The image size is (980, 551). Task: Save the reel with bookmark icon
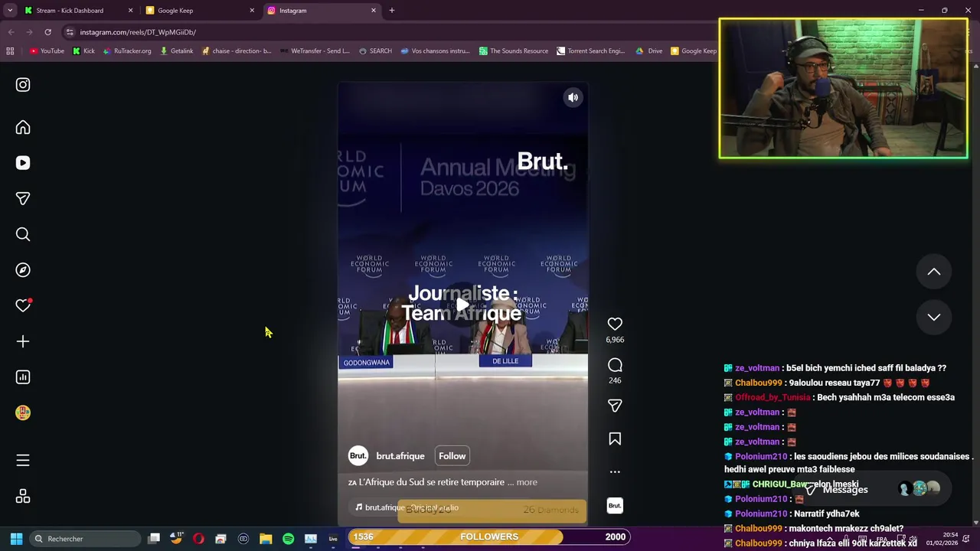(x=615, y=439)
